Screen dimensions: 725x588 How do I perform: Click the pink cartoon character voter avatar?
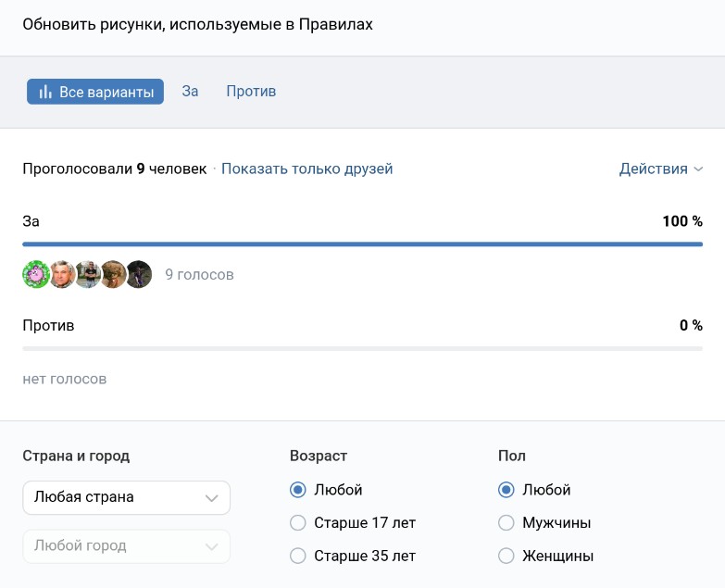pos(35,275)
